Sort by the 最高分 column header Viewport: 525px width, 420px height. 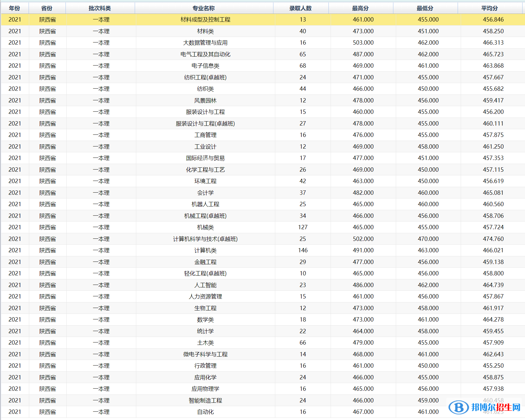[361, 8]
